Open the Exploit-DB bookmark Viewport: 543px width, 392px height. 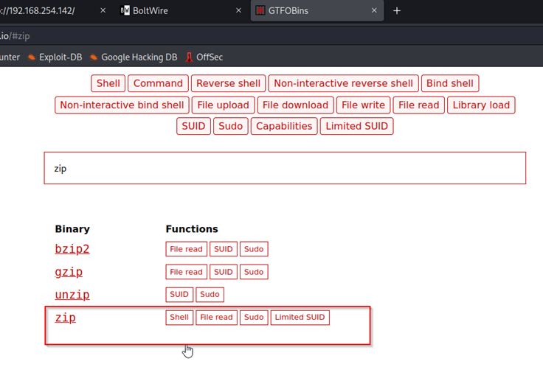[x=55, y=57]
